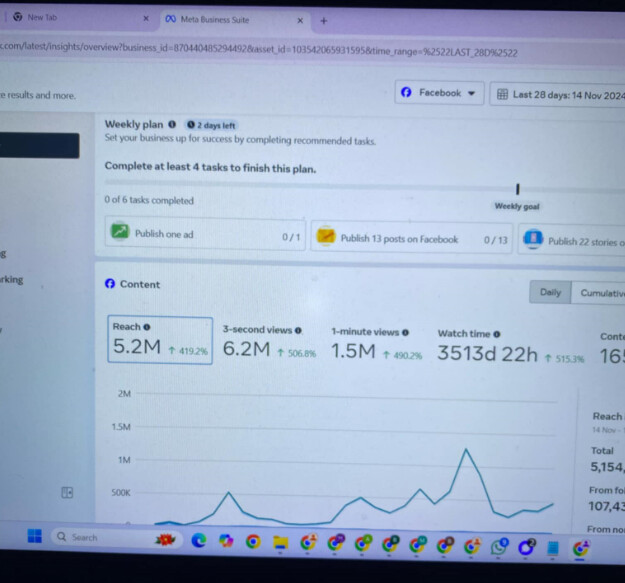The image size is (625, 583).
Task: Click the blue Publish 22 stories icon
Action: coord(533,239)
